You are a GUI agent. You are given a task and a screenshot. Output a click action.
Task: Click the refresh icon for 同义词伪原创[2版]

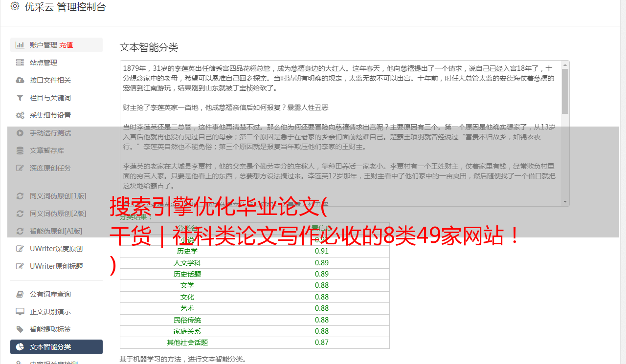pyautogui.click(x=20, y=214)
